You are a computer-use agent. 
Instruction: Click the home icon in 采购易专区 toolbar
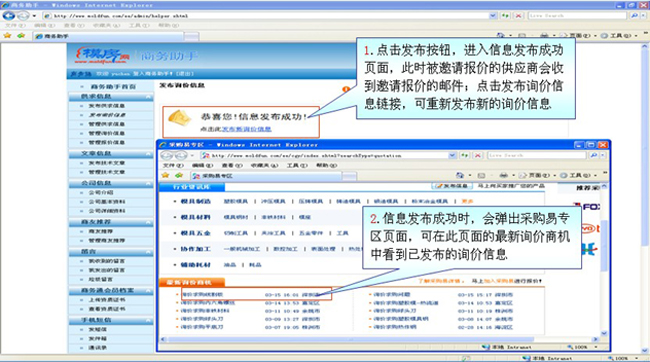point(460,175)
